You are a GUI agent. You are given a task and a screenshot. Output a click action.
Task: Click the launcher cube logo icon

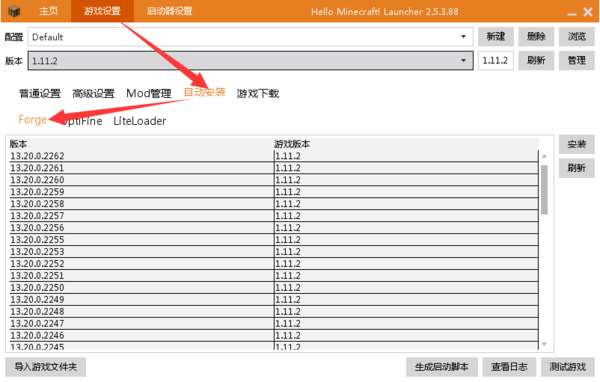coord(14,11)
